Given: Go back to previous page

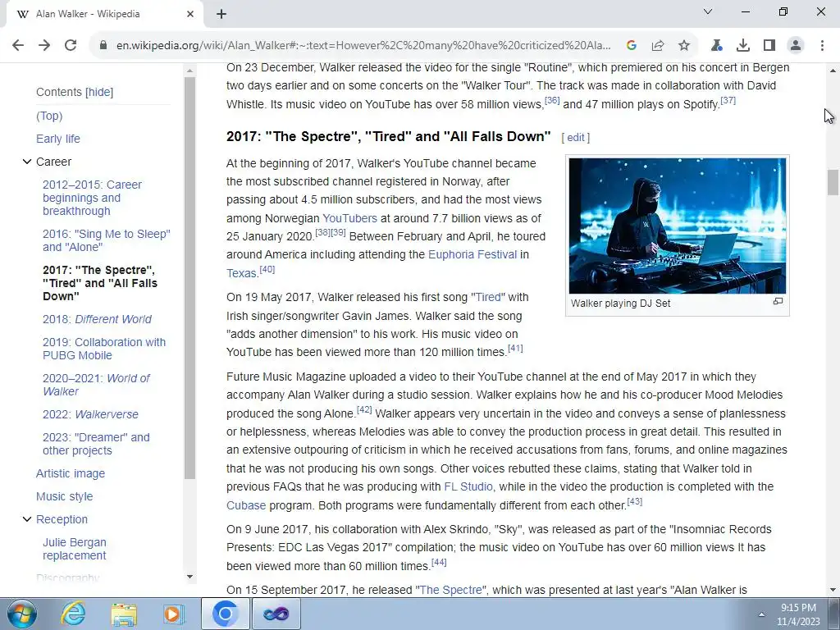Looking at the screenshot, I should (18, 46).
